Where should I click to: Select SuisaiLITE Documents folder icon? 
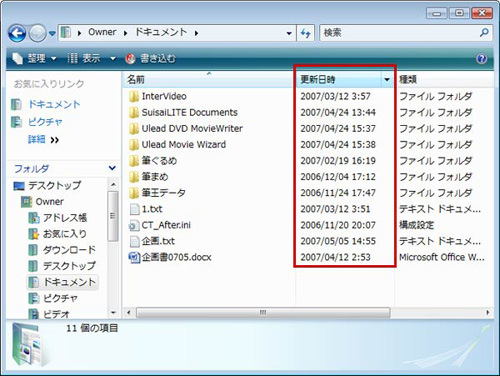tap(134, 113)
